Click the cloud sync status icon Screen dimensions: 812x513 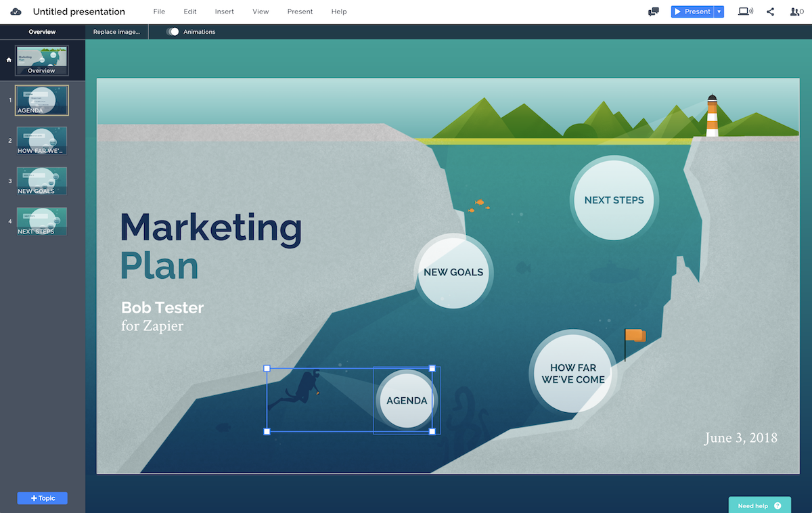pyautogui.click(x=16, y=12)
